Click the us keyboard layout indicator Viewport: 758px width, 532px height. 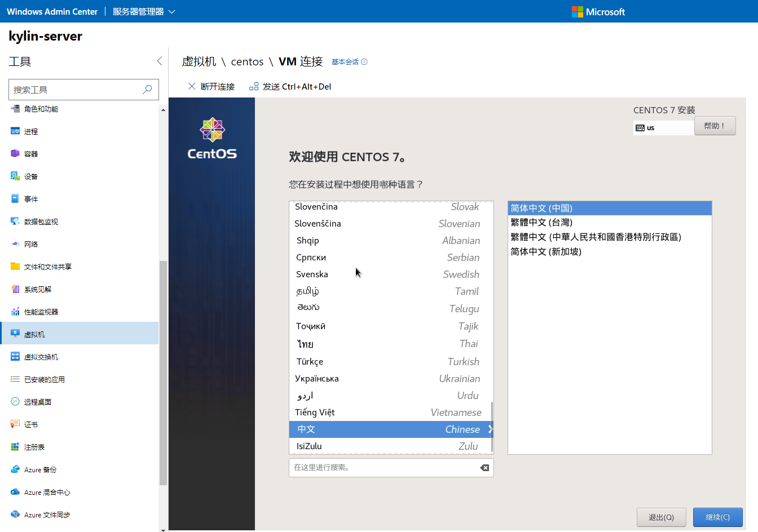pyautogui.click(x=663, y=128)
